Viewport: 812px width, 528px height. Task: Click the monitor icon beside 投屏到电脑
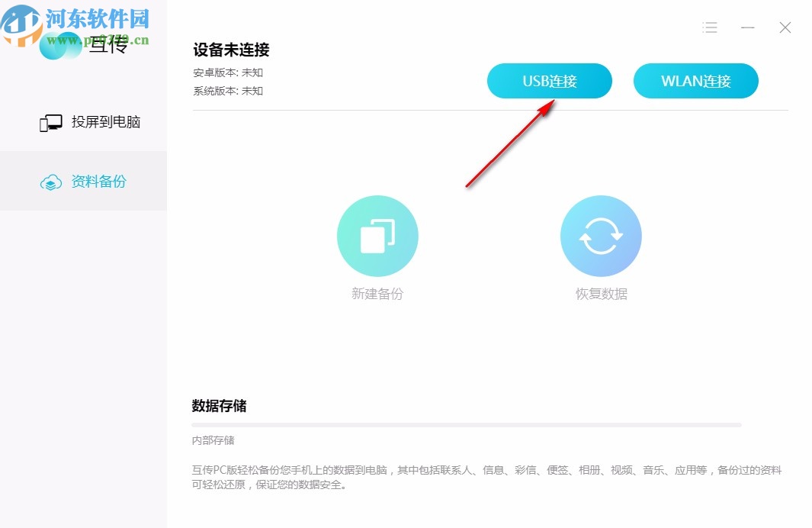point(50,121)
